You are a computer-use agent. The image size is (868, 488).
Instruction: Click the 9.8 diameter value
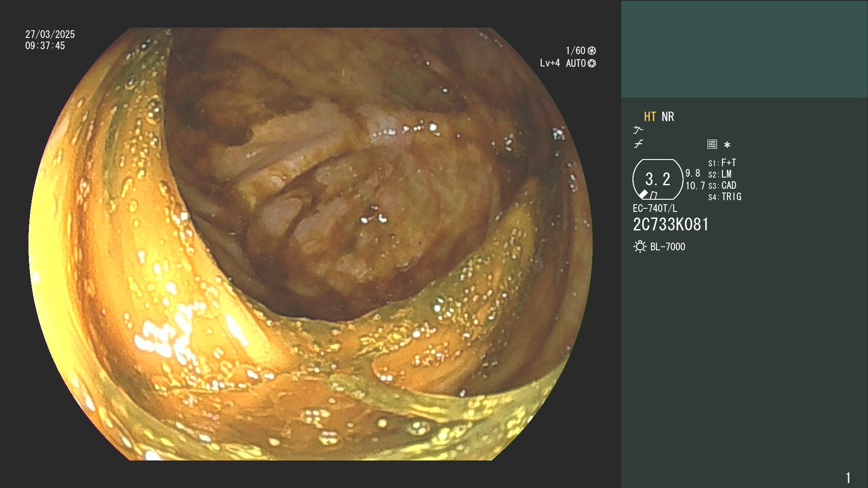click(x=693, y=173)
